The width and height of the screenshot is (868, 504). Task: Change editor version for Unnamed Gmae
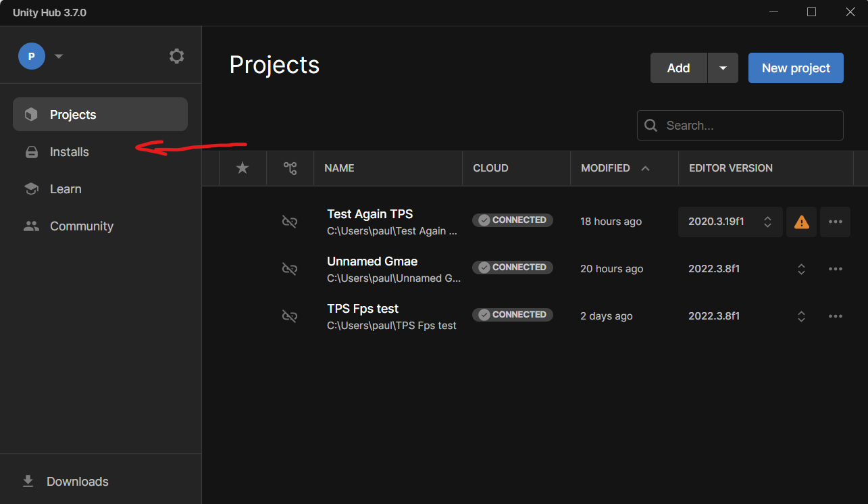coord(801,269)
